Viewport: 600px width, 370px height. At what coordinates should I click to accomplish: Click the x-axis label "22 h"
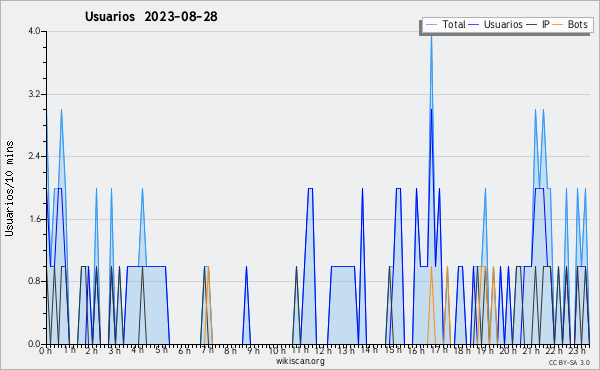[x=554, y=351]
